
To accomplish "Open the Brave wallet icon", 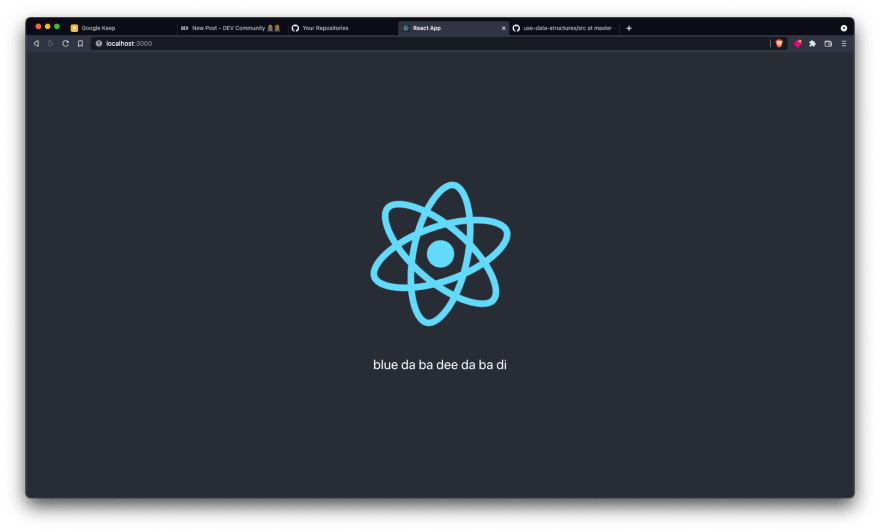I will tap(828, 43).
